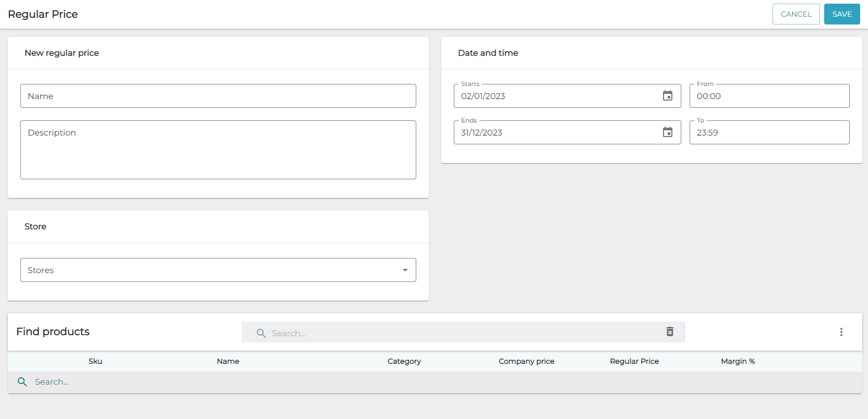The image size is (868, 419).
Task: Edit the Starts date field
Action: point(553,96)
